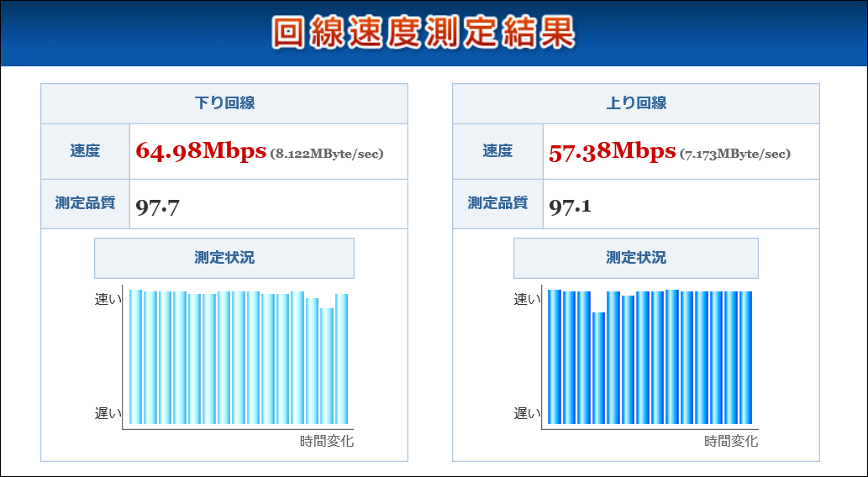The image size is (868, 477).
Task: Click the 57.38Mbps upload speed value
Action: click(x=613, y=151)
